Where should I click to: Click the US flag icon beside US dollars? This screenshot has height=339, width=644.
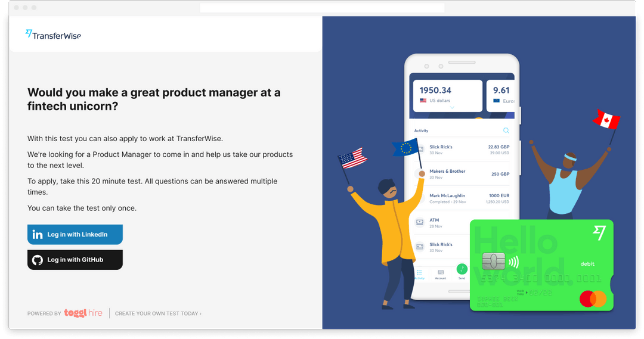click(423, 101)
